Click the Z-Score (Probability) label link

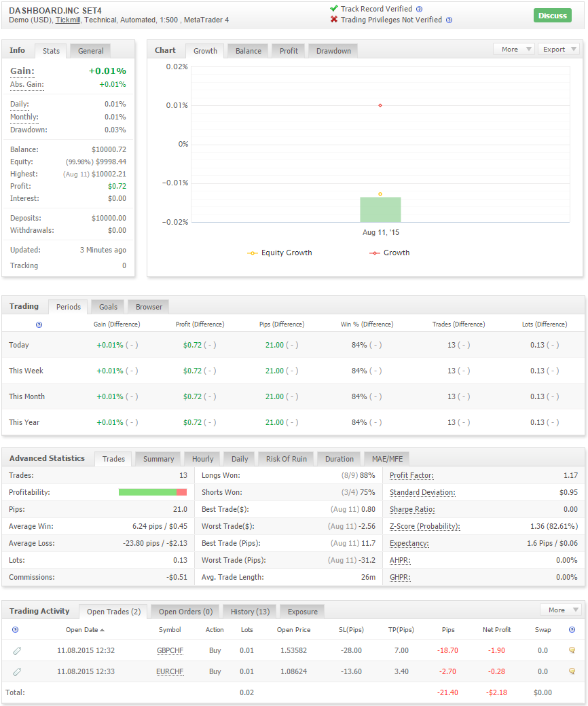[x=424, y=526]
